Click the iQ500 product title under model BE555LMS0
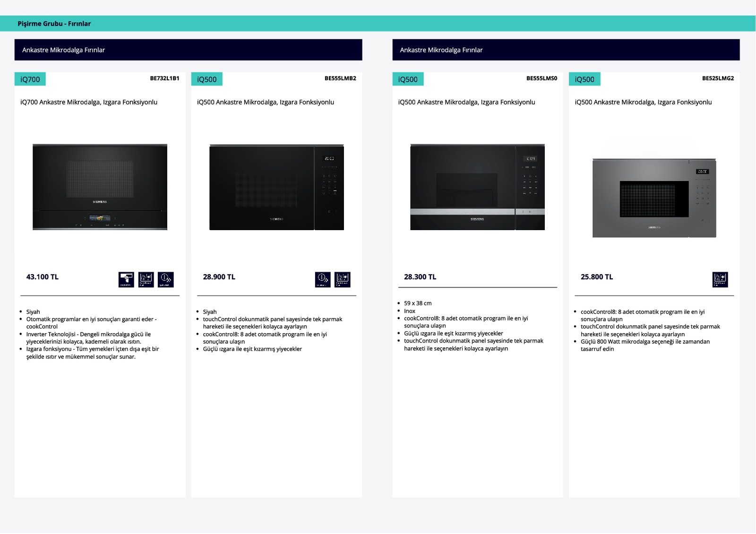The height and width of the screenshot is (534, 756). [x=467, y=102]
